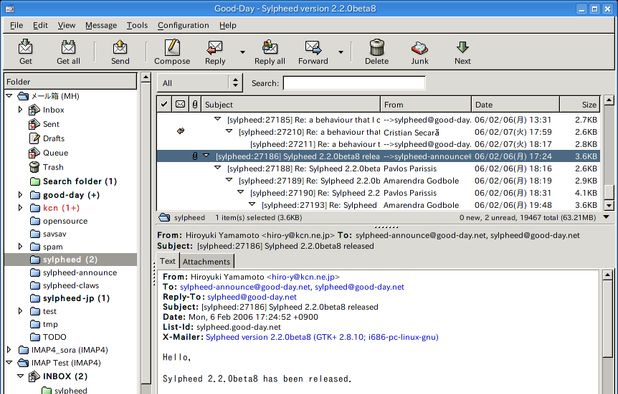
Task: Collapse the メール箱 (MH) mailbox tree
Action: pos(9,96)
